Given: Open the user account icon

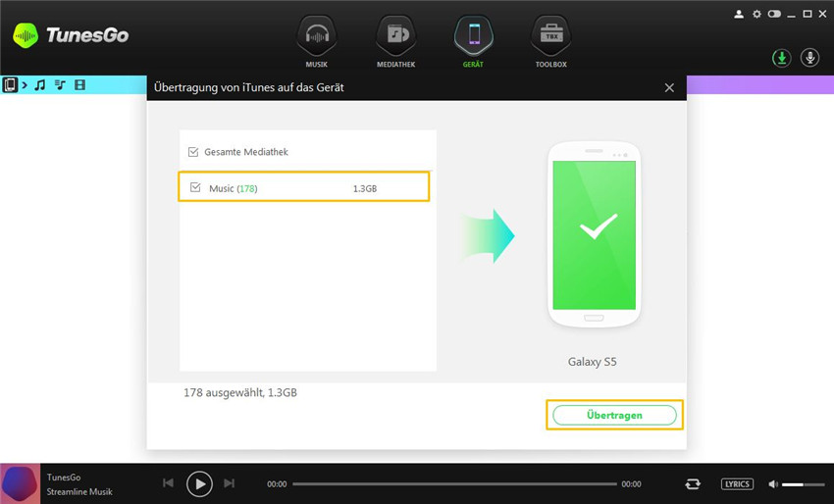Looking at the screenshot, I should coord(739,15).
